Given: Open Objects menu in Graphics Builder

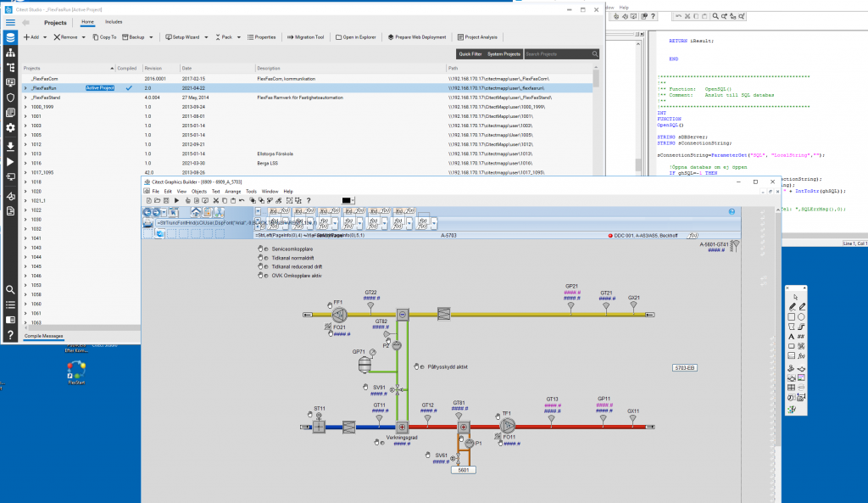Looking at the screenshot, I should (198, 191).
